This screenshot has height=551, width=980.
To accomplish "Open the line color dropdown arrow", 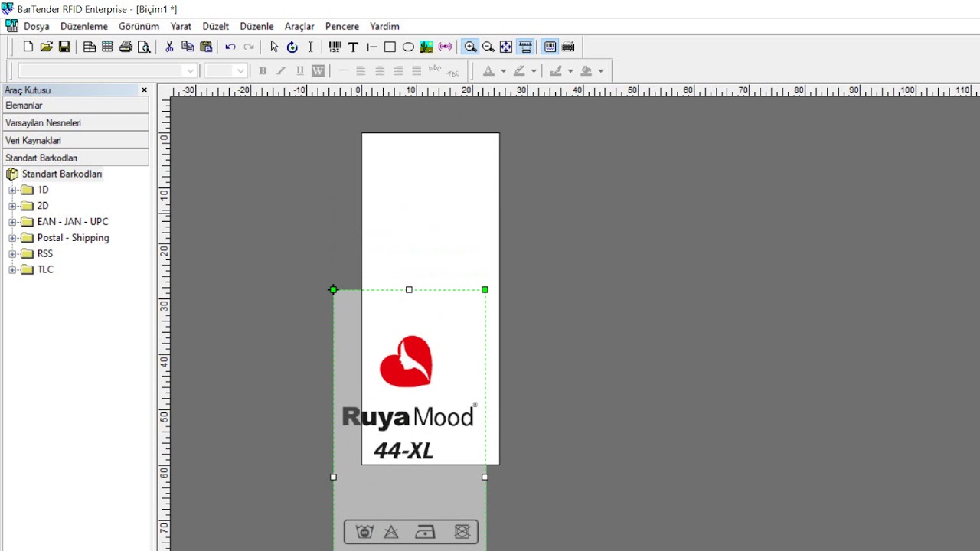I will tap(570, 70).
